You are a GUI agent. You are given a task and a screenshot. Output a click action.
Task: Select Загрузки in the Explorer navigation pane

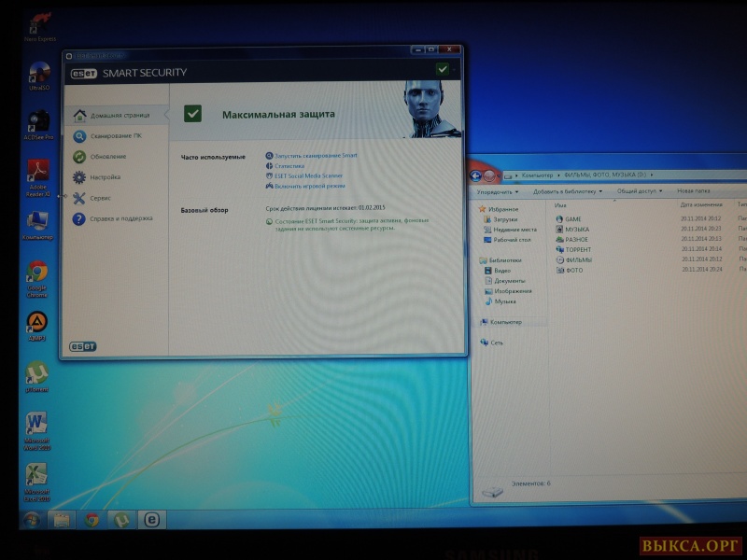tap(506, 219)
